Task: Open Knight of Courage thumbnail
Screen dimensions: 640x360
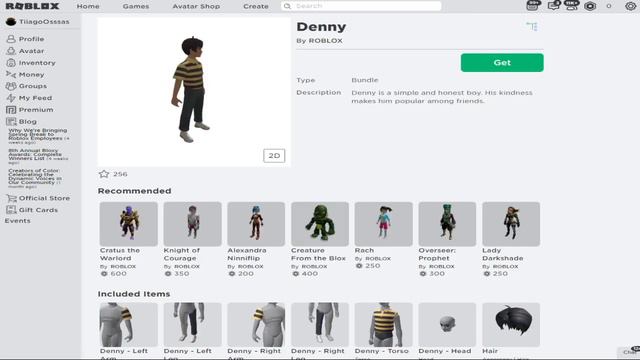Action: coord(193,224)
